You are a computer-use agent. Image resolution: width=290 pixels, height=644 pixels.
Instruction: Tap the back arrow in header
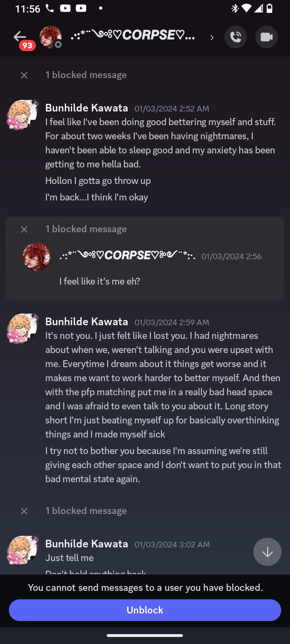pyautogui.click(x=19, y=37)
